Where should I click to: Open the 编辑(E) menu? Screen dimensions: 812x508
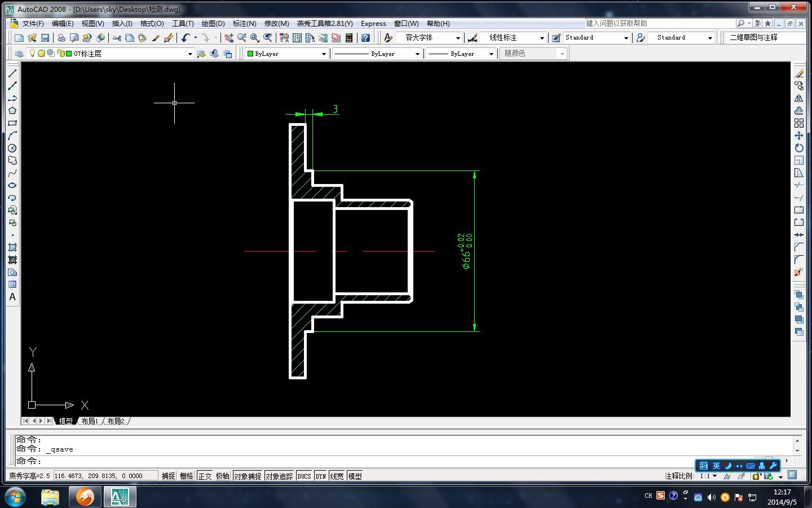(63, 23)
